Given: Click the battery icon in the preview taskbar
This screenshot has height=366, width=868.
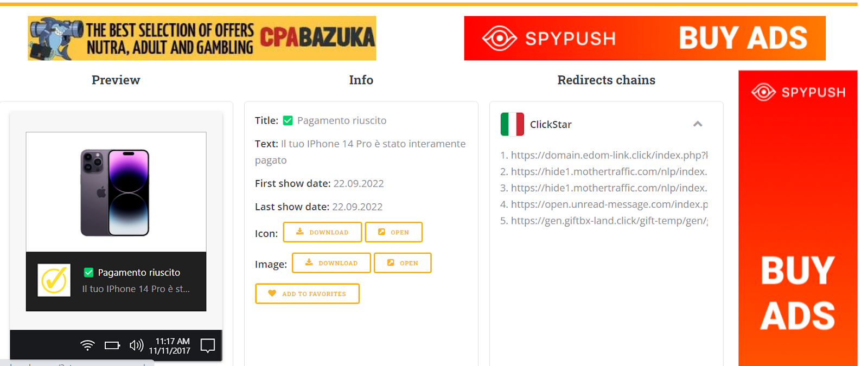Looking at the screenshot, I should 112,345.
